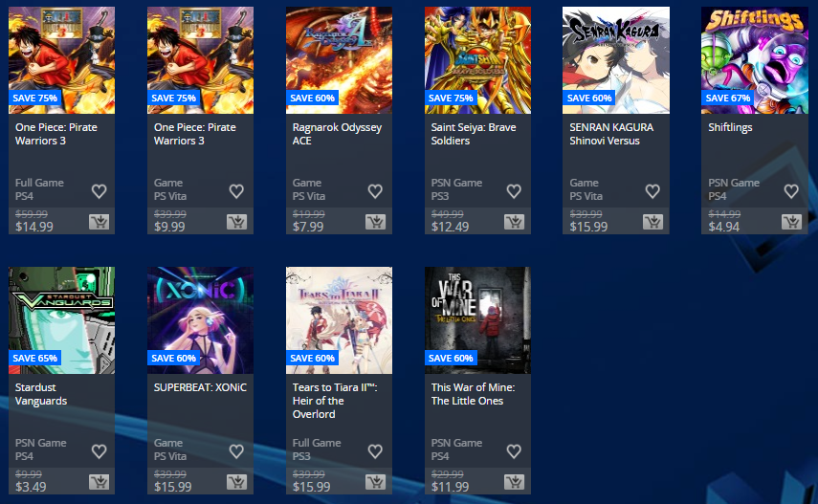Screen dimensions: 818x504
Task: Open SENRAN KAGURA Shinovi Versus title link
Action: pyautogui.click(x=611, y=134)
